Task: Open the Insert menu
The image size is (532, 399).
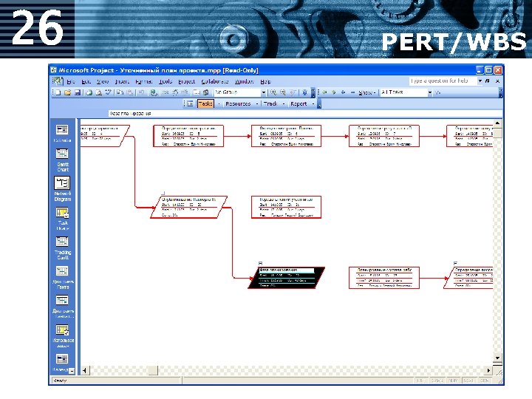Action: tap(122, 81)
